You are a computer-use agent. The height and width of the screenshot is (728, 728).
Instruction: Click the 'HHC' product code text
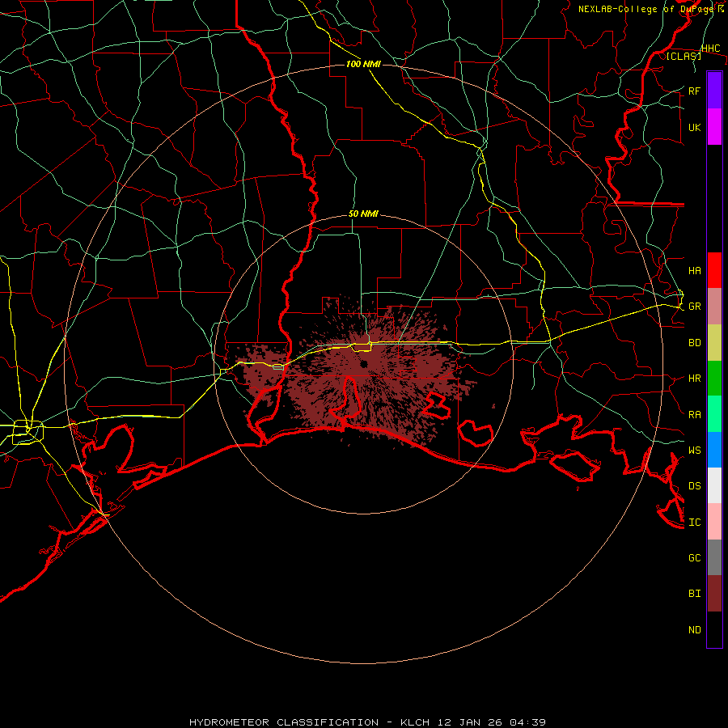(x=710, y=49)
